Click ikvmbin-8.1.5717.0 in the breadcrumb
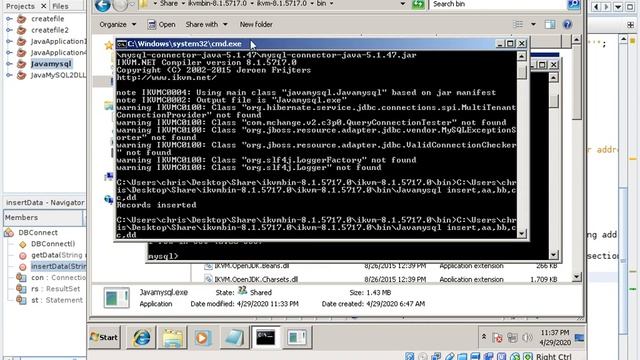This screenshot has width=640, height=360. [217, 3]
